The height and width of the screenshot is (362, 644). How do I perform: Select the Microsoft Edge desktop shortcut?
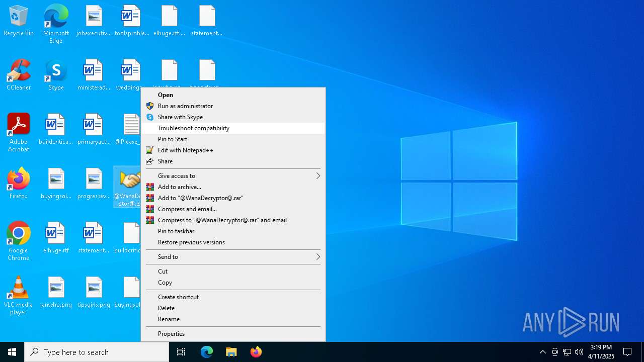56,24
